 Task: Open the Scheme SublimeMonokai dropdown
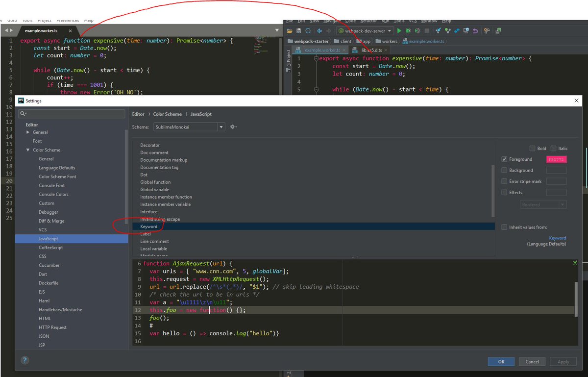[189, 127]
